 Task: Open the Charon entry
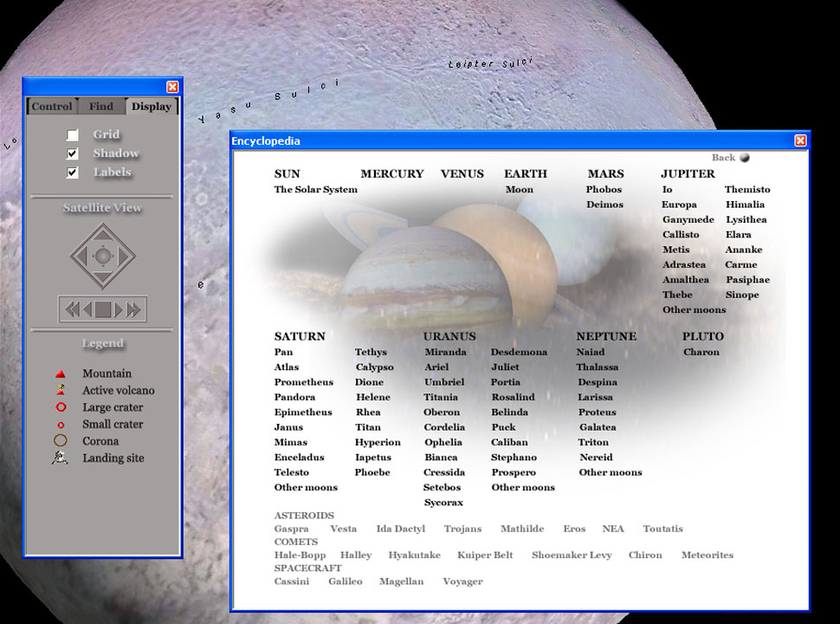[x=701, y=352]
